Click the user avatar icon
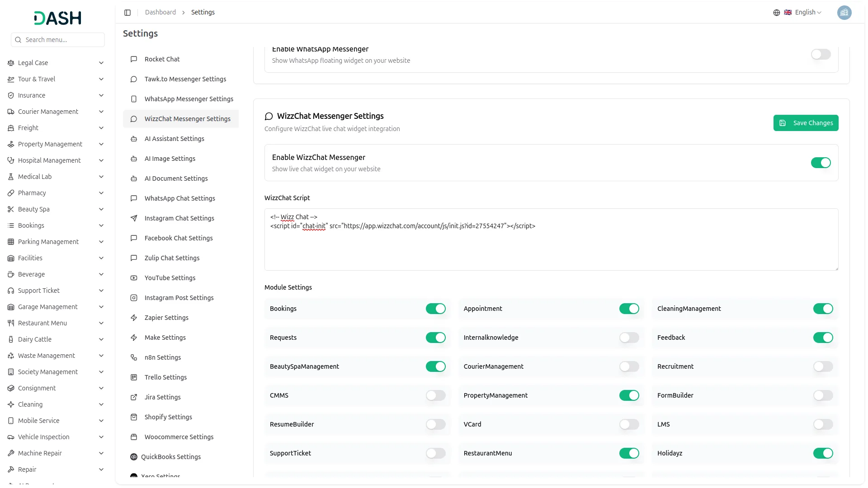This screenshot has width=868, height=488. (844, 13)
